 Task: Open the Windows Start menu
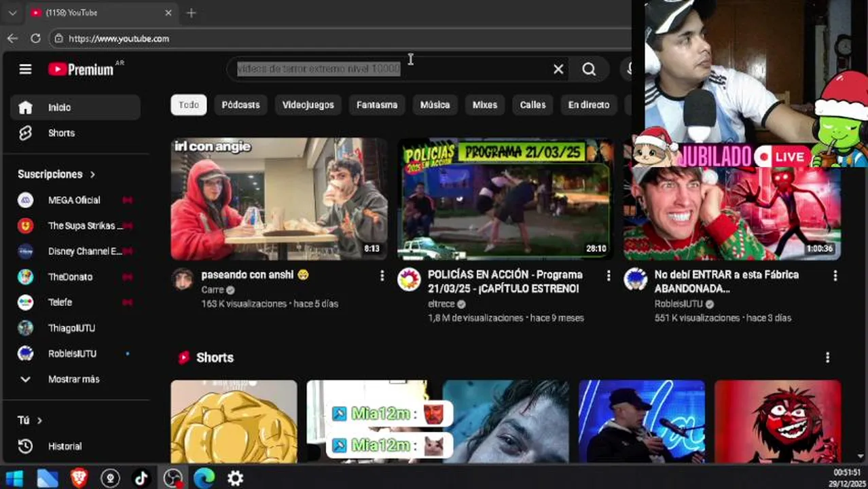tap(14, 478)
